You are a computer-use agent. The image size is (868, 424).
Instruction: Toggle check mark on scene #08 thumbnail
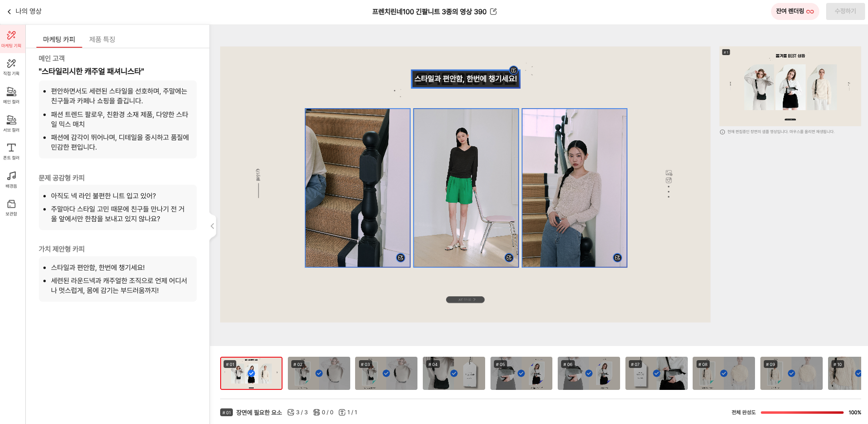tap(724, 373)
